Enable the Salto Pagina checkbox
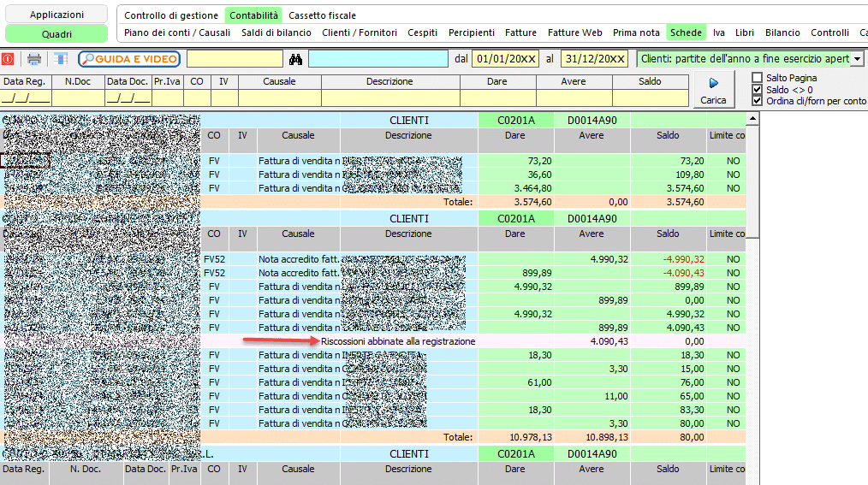The height and width of the screenshot is (485, 868). pyautogui.click(x=757, y=78)
